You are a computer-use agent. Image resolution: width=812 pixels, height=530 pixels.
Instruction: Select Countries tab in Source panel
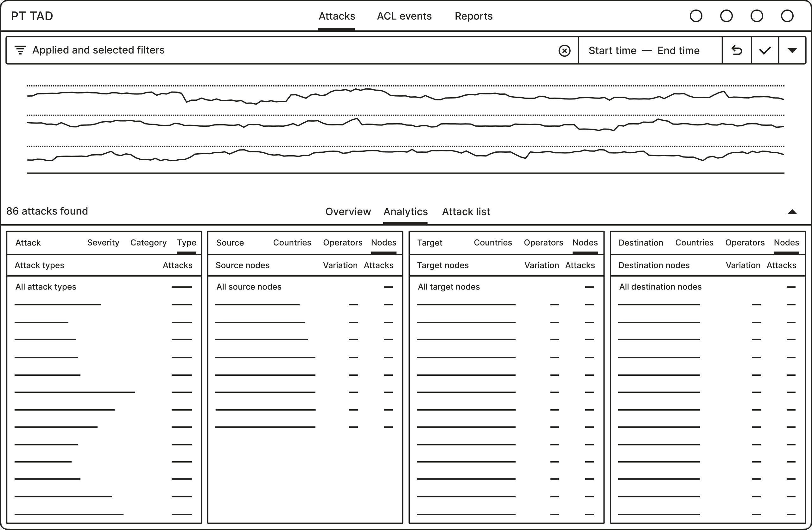(x=292, y=243)
